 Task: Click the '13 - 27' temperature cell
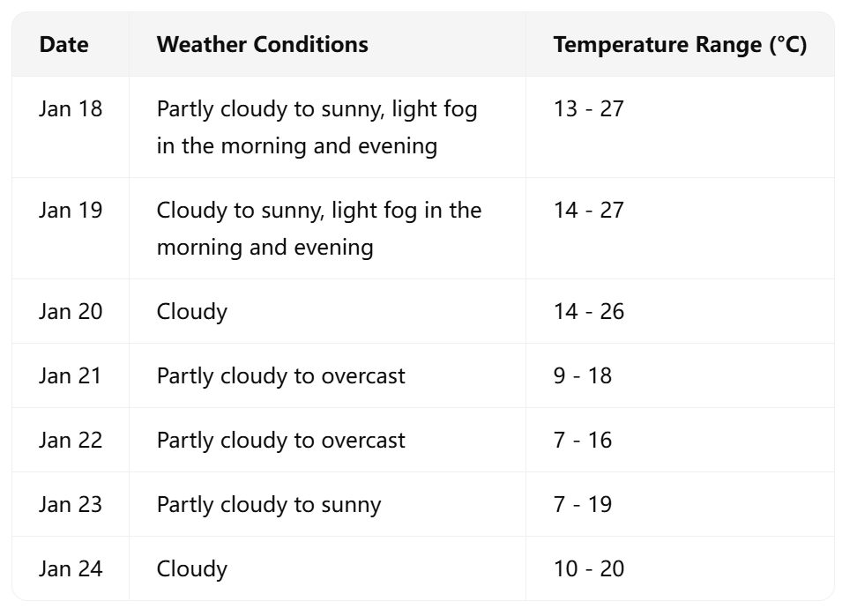588,109
